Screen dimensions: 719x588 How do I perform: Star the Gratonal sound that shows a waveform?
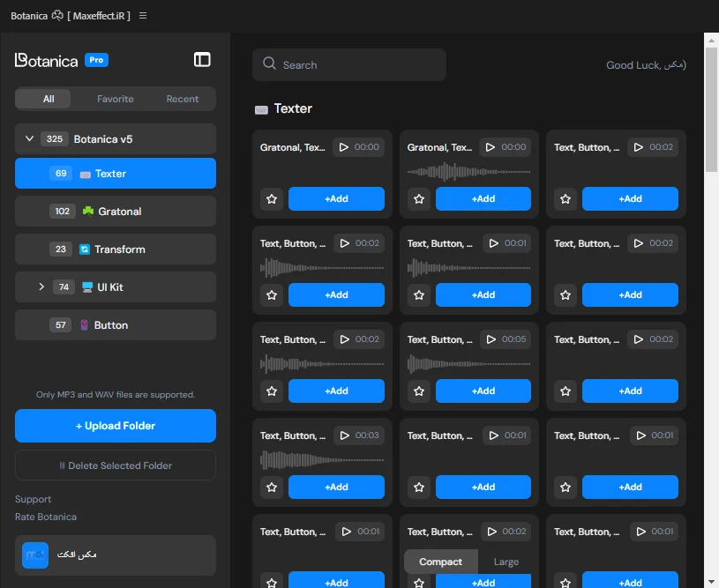419,199
